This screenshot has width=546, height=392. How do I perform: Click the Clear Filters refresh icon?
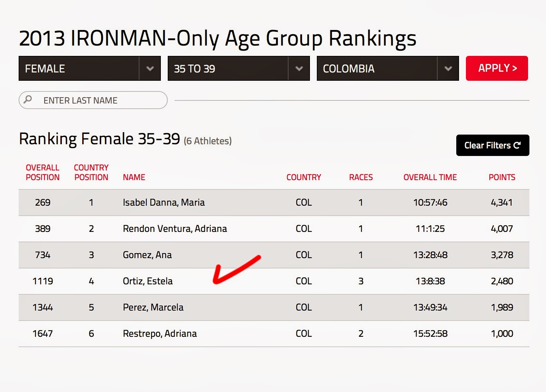pos(518,145)
